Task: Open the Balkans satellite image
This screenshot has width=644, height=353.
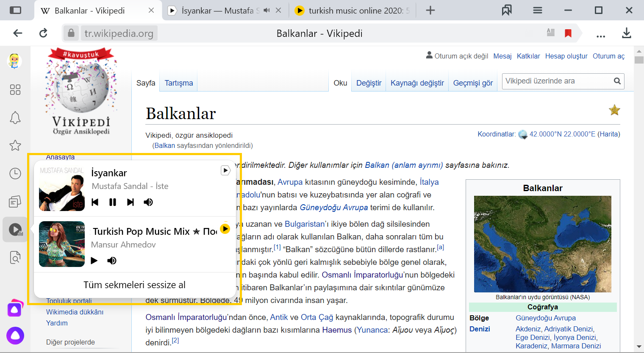Action: click(543, 244)
